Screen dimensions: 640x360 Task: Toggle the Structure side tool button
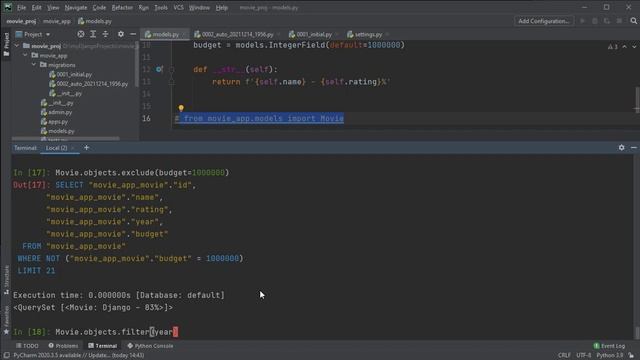(6, 279)
